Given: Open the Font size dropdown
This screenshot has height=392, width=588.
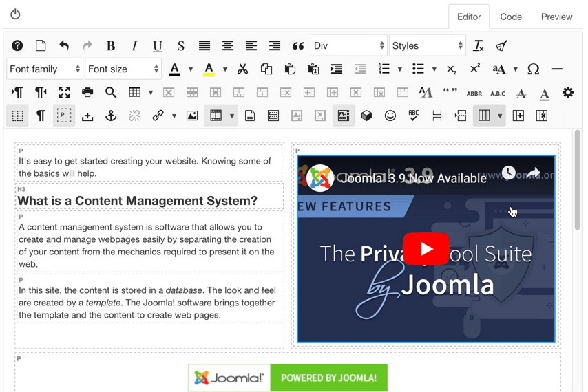Looking at the screenshot, I should [123, 69].
